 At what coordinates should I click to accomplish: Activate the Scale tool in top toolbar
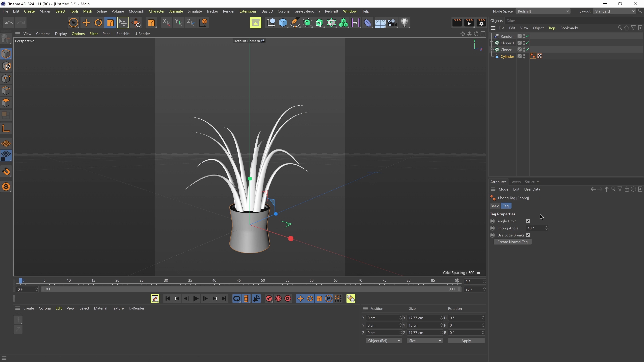click(110, 23)
